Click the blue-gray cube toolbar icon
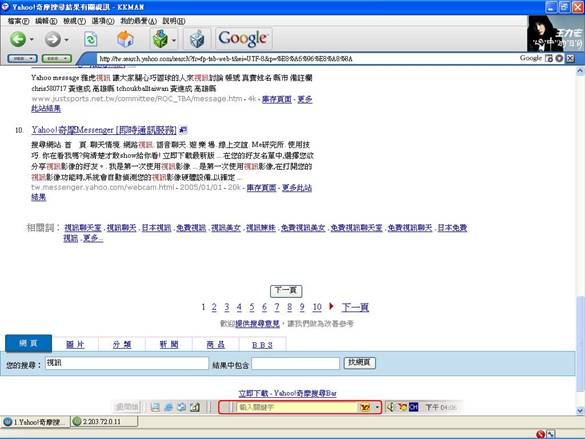 [197, 39]
